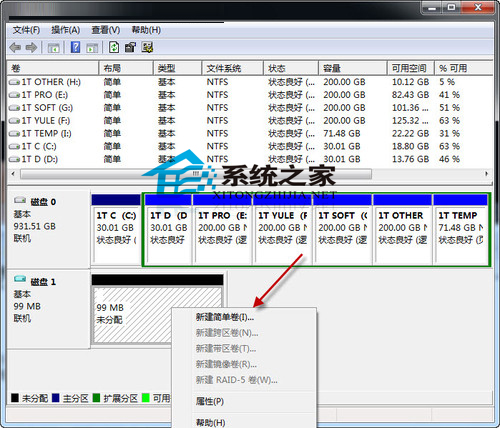Viewport: 500px width, 428px height.
Task: Click the volume list horizontal scrollbar thumb
Action: point(196,174)
